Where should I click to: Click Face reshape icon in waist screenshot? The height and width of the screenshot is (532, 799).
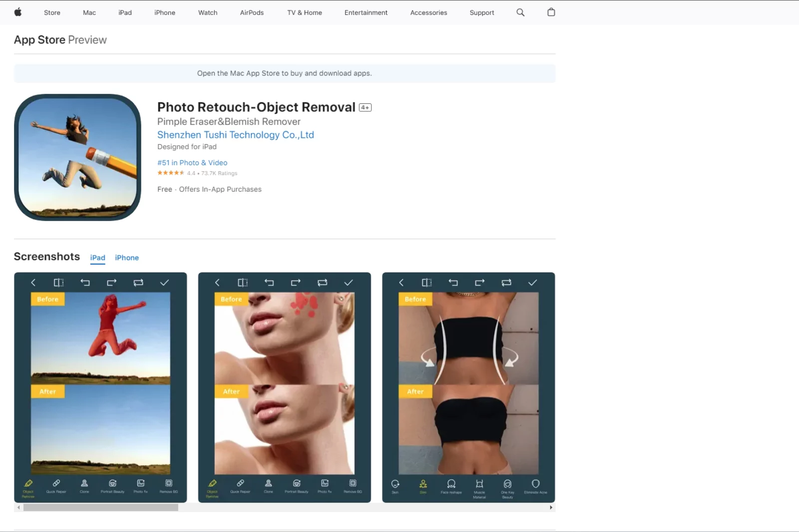(x=451, y=484)
